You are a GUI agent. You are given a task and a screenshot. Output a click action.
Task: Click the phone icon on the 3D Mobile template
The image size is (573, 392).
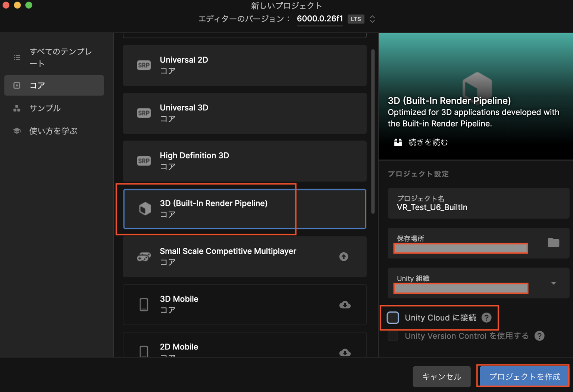pos(144,304)
